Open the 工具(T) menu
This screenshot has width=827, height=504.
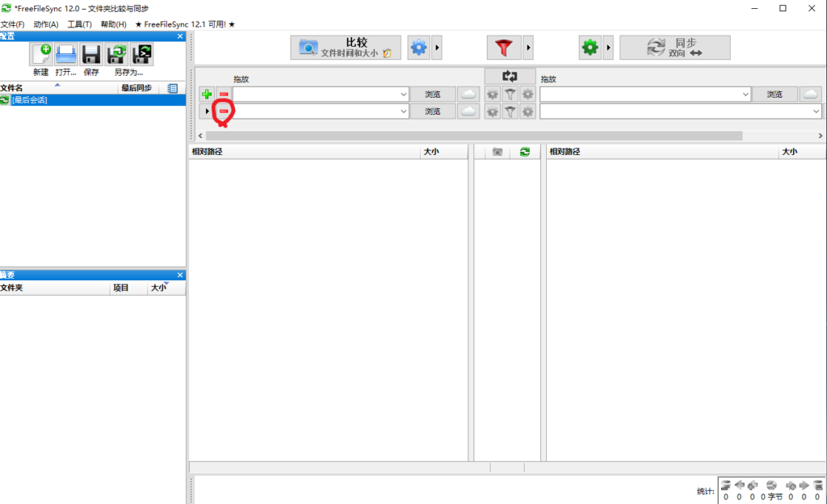(80, 24)
